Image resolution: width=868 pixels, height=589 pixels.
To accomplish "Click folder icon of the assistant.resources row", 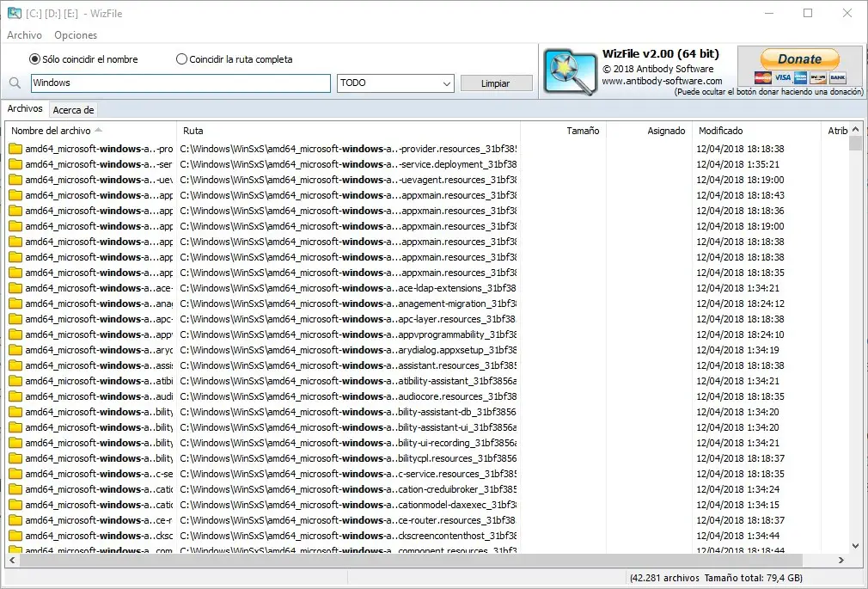I will [15, 365].
